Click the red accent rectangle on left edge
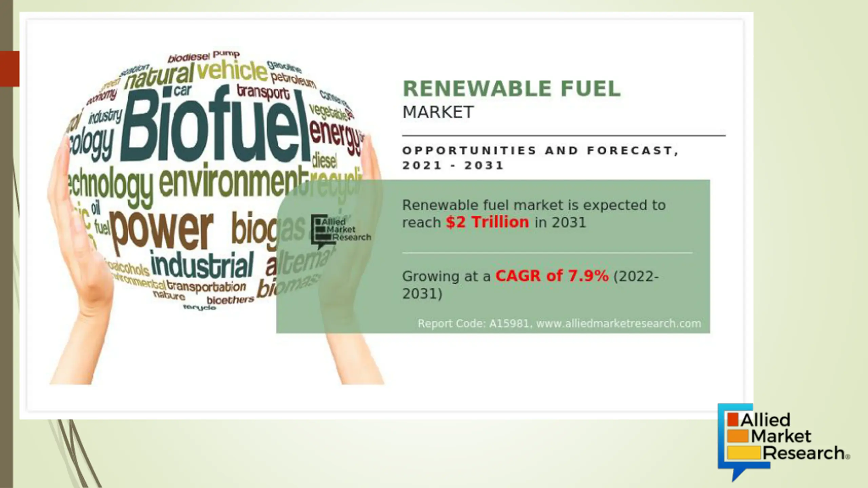 click(9, 69)
